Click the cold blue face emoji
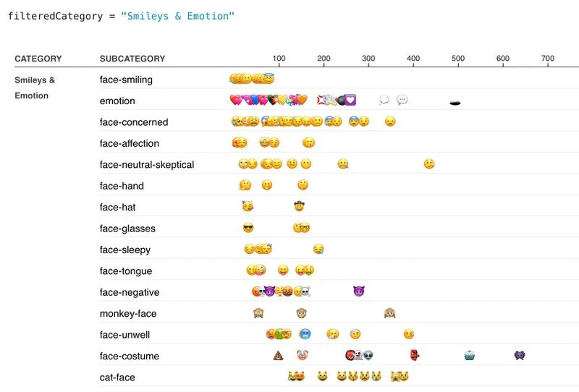579x392 pixels. click(305, 335)
